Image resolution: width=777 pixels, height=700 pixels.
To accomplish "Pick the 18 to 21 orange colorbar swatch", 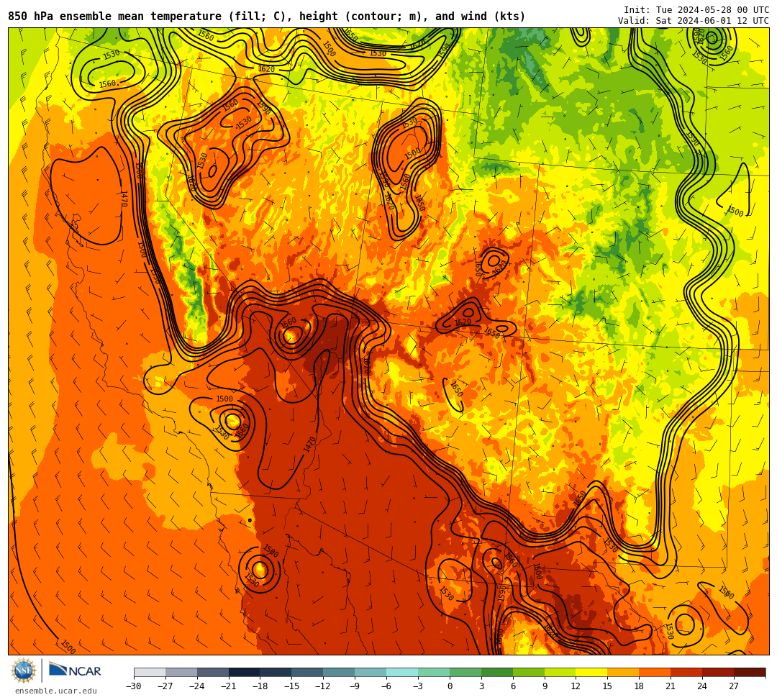I will click(655, 672).
